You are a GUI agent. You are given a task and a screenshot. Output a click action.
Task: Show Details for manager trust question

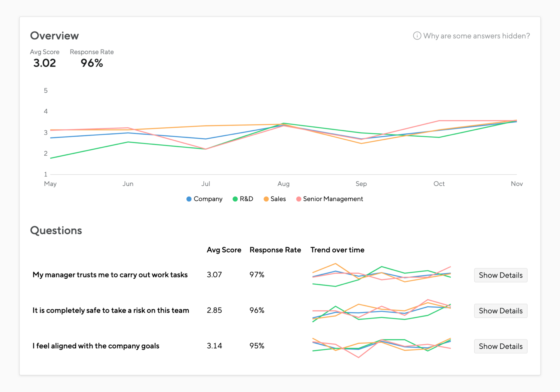[500, 275]
